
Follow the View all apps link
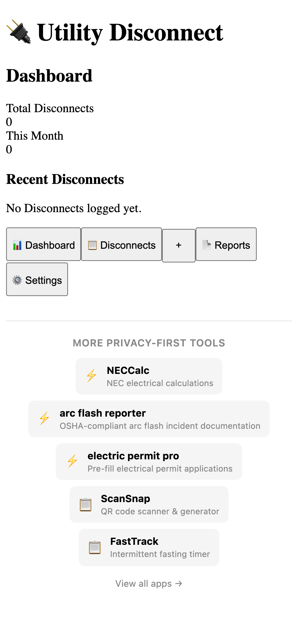(148, 583)
